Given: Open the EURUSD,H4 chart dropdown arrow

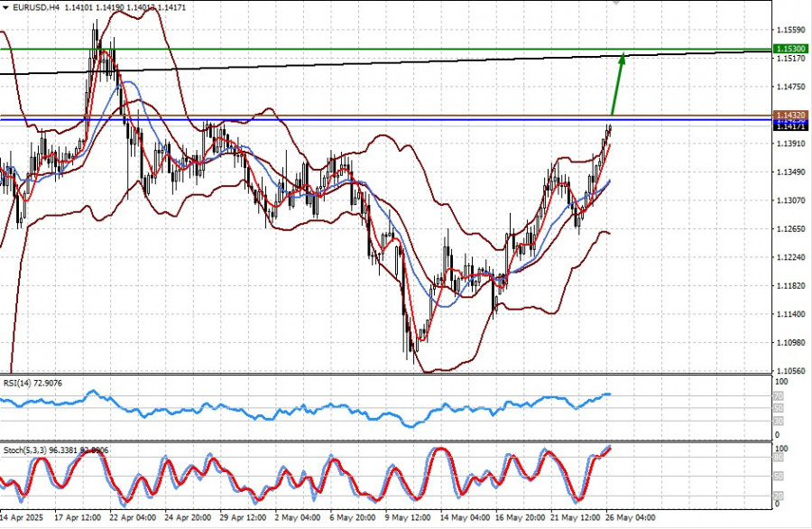Looking at the screenshot, I should click(5, 7).
